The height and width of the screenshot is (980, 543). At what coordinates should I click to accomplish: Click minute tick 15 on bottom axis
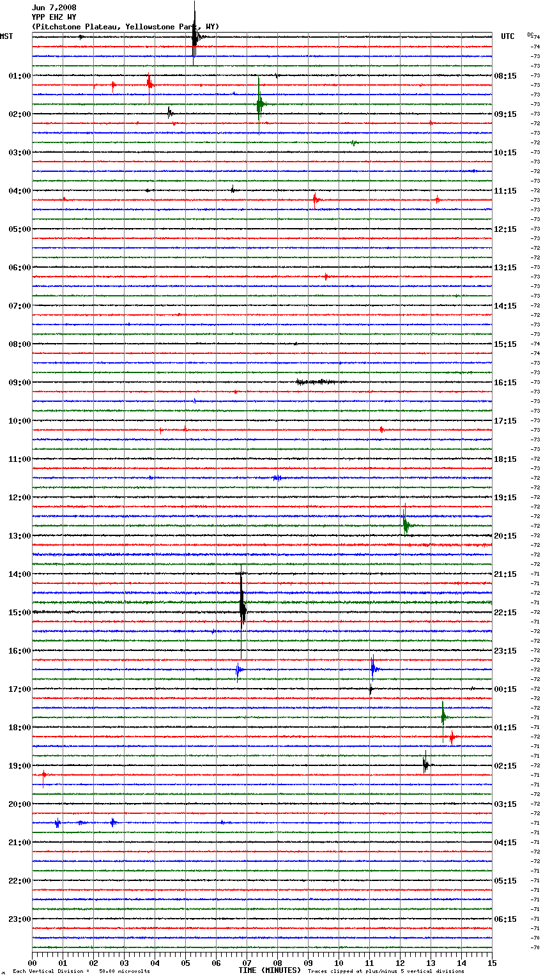492,963
